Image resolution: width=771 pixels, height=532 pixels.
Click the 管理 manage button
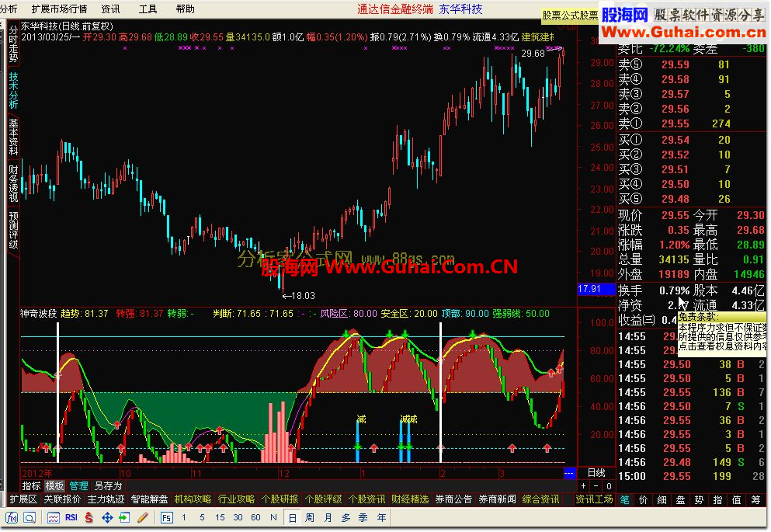click(78, 485)
